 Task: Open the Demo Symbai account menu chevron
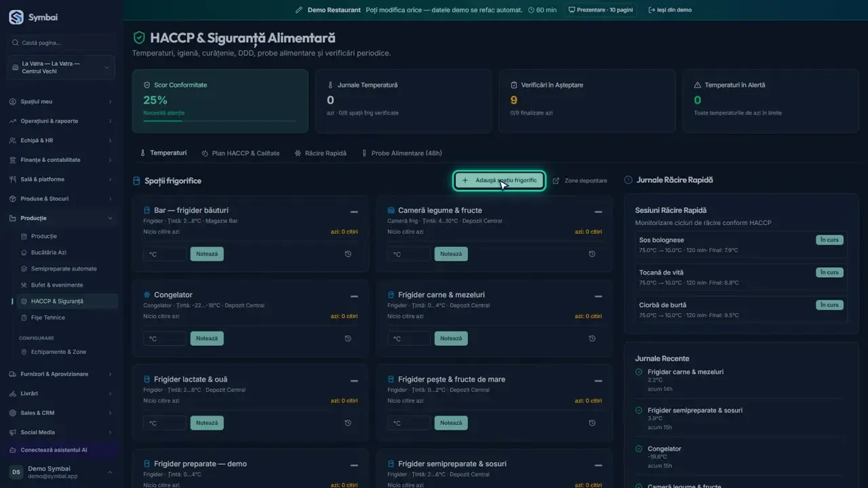110,472
